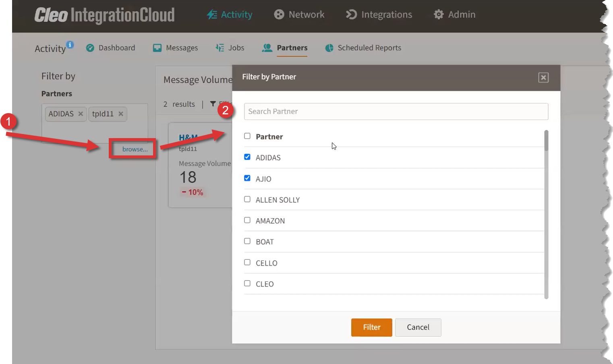Open the Messages tab

tap(176, 48)
